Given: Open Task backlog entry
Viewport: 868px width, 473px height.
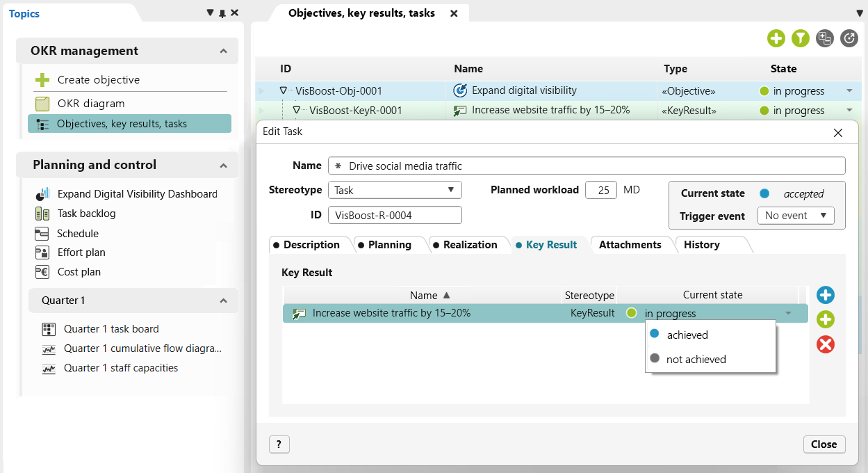Looking at the screenshot, I should tap(86, 214).
